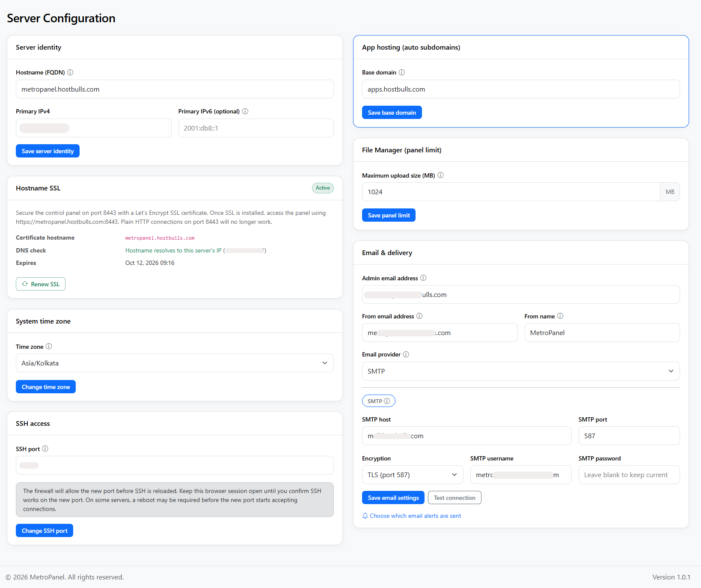The height and width of the screenshot is (588, 701).
Task: Click the expiry date Oct 12, 2026 09:16
Action: [x=150, y=263]
